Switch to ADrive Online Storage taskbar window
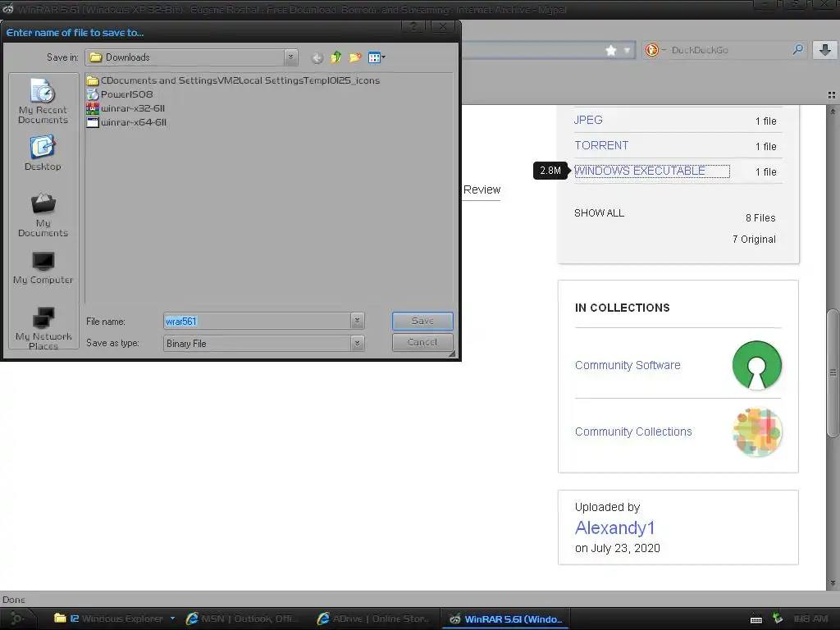Image resolution: width=840 pixels, height=630 pixels. point(374,619)
